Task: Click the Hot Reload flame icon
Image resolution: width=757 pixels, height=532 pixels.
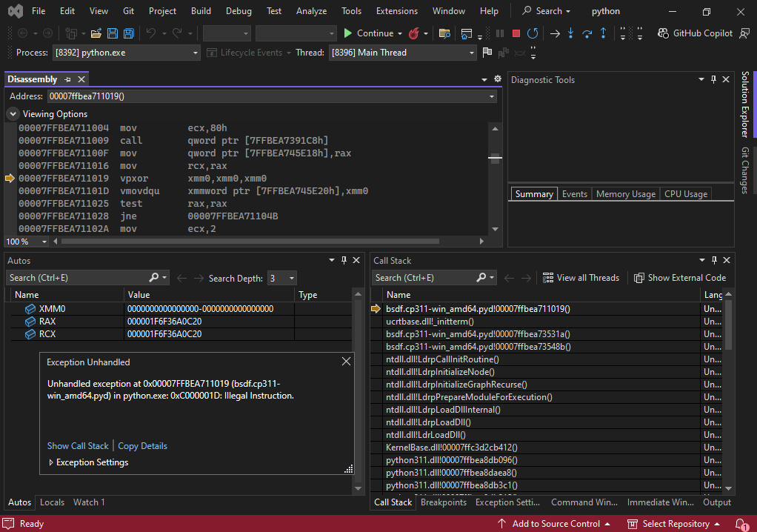Action: 414,33
